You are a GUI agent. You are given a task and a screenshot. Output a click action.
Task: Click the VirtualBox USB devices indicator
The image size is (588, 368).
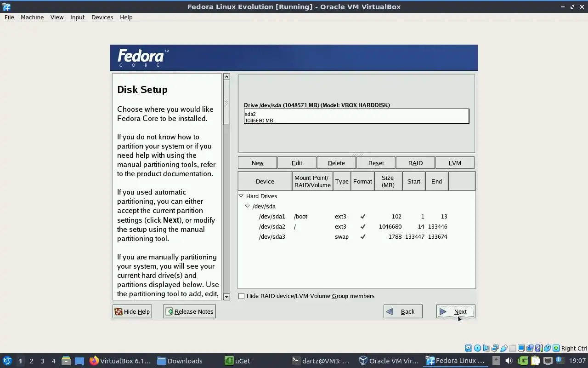click(503, 348)
